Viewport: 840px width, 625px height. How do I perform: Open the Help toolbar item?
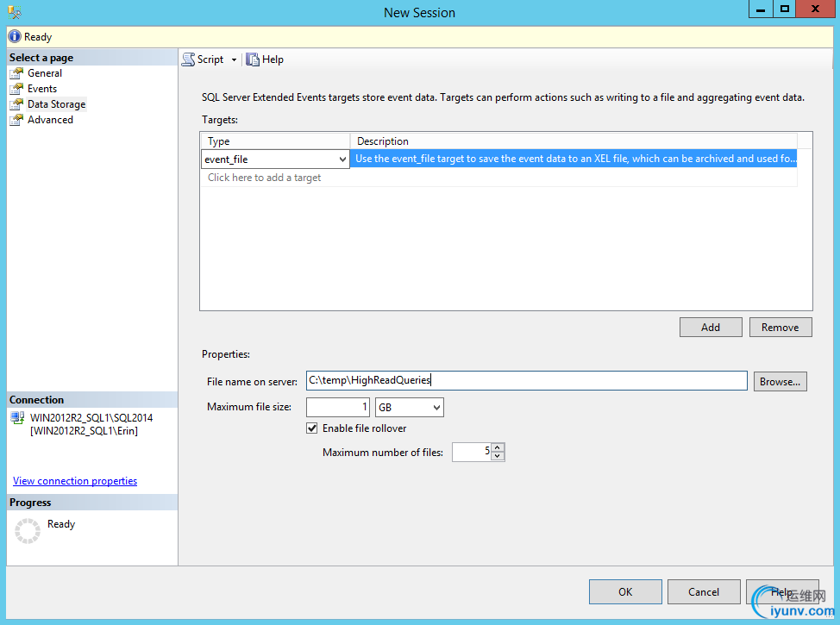[x=265, y=59]
